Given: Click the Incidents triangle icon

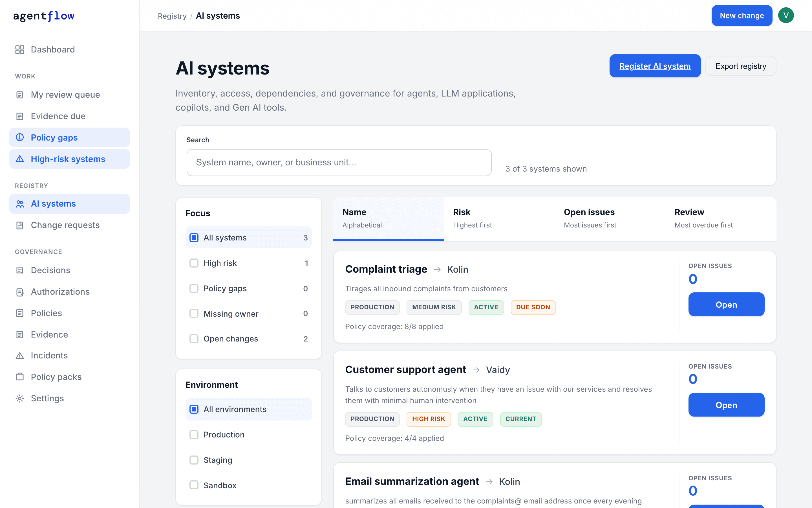Looking at the screenshot, I should tap(20, 356).
